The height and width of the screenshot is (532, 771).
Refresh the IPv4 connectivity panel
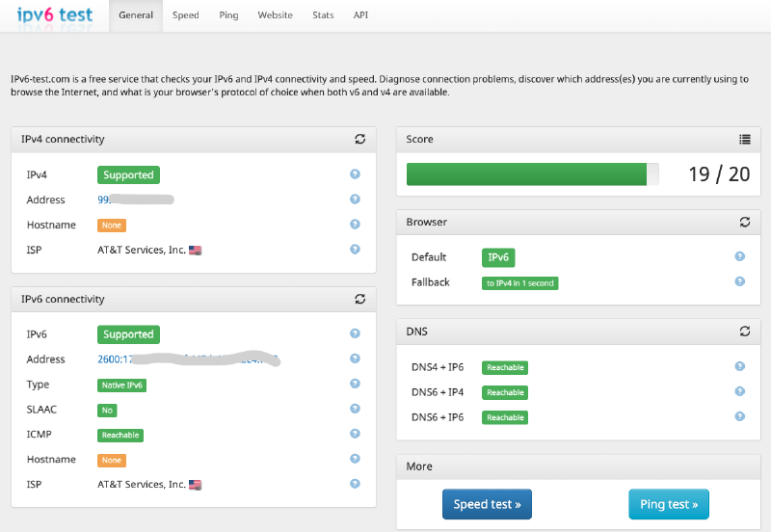coord(359,139)
